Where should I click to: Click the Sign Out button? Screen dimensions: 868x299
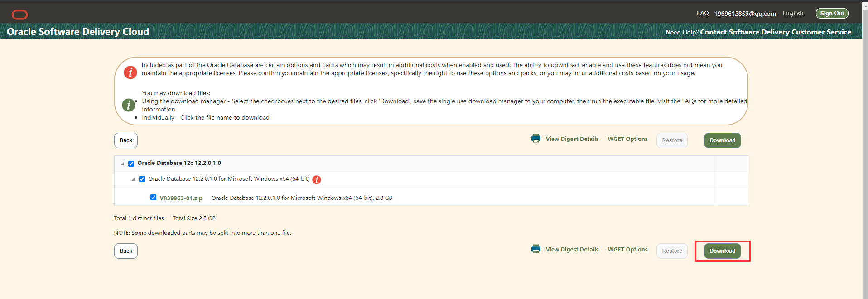click(x=832, y=14)
